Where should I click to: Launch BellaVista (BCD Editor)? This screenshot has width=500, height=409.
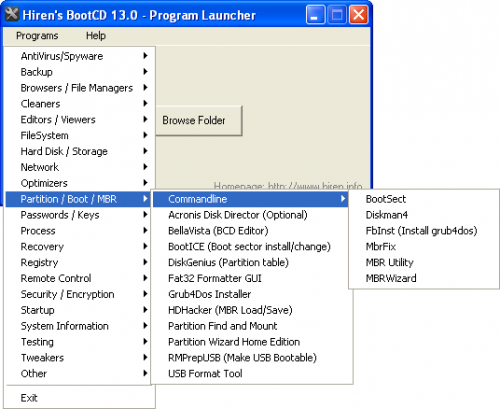tap(252, 231)
